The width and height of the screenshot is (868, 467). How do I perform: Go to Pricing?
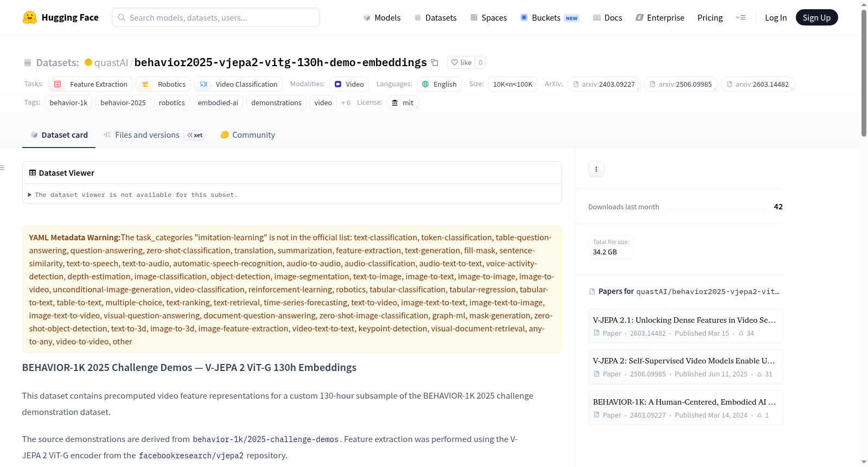pyautogui.click(x=710, y=17)
